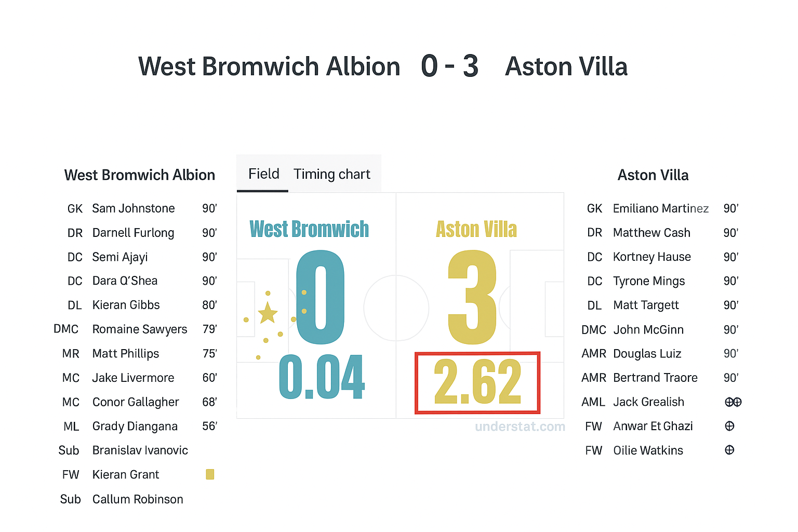Open Emiliano Martinez's player page
Image resolution: width=798 pixels, height=532 pixels.
click(660, 208)
